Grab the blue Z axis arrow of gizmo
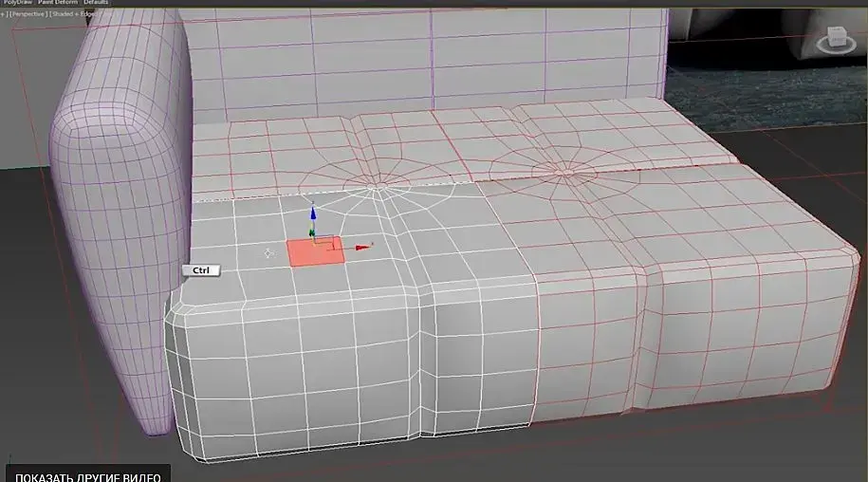The height and width of the screenshot is (482, 868). 313,214
